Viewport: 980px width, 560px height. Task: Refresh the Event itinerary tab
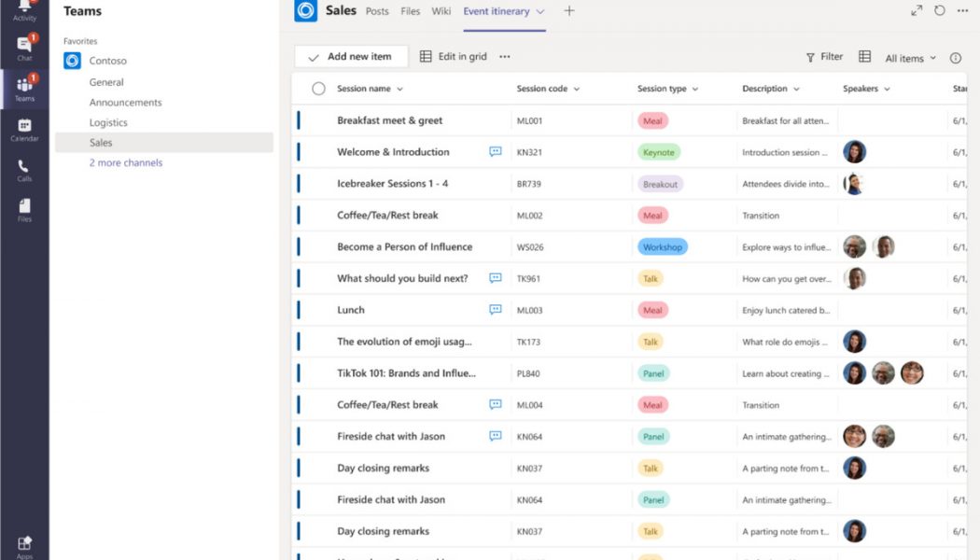939,11
